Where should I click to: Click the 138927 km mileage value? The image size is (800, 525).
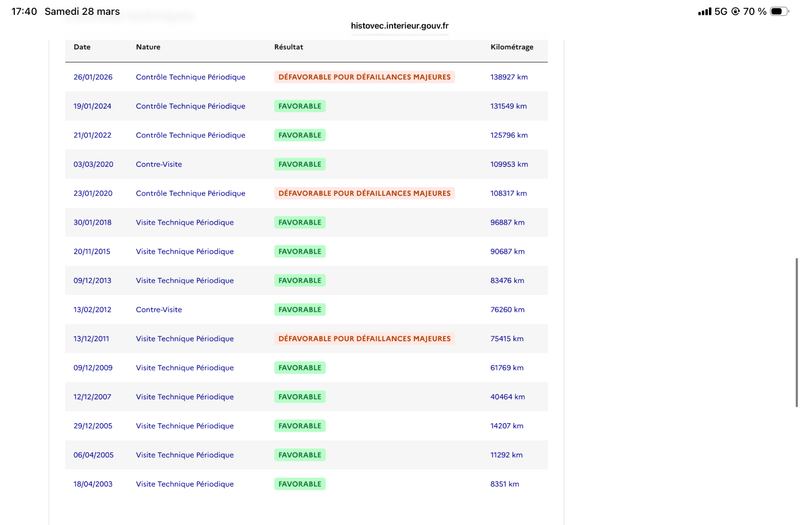(509, 77)
